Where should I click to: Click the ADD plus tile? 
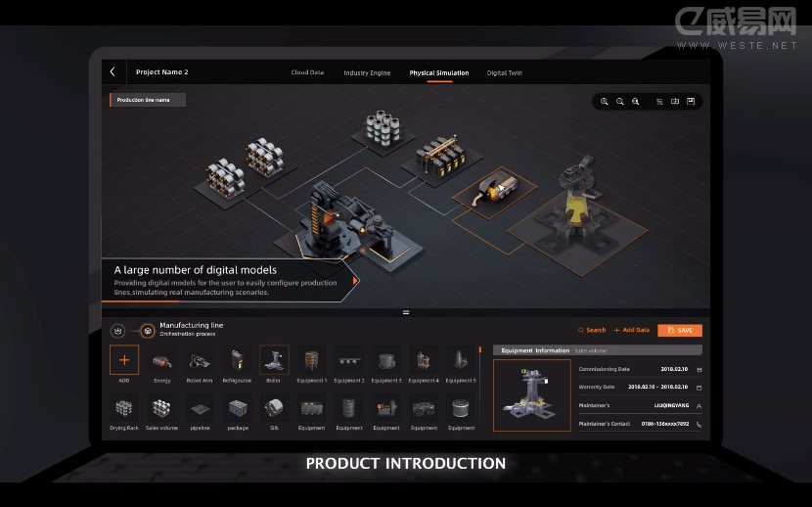(x=124, y=359)
